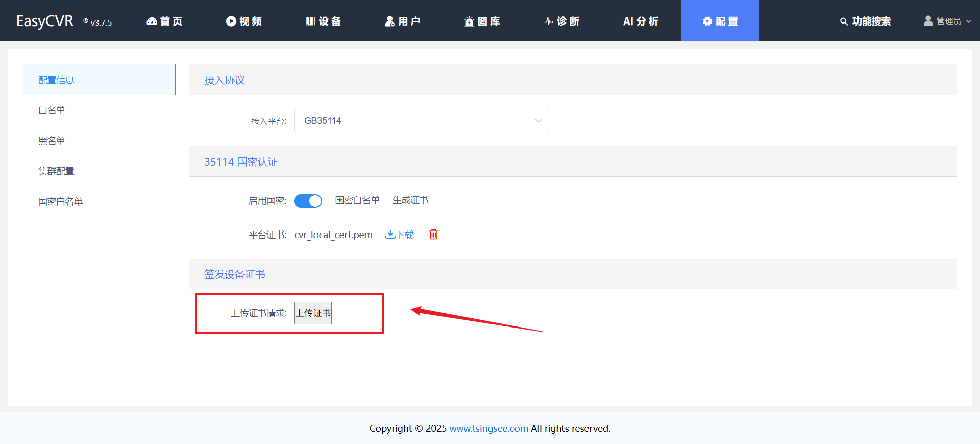This screenshot has height=444, width=980.
Task: Delete the platform certificate with trash icon
Action: (434, 234)
